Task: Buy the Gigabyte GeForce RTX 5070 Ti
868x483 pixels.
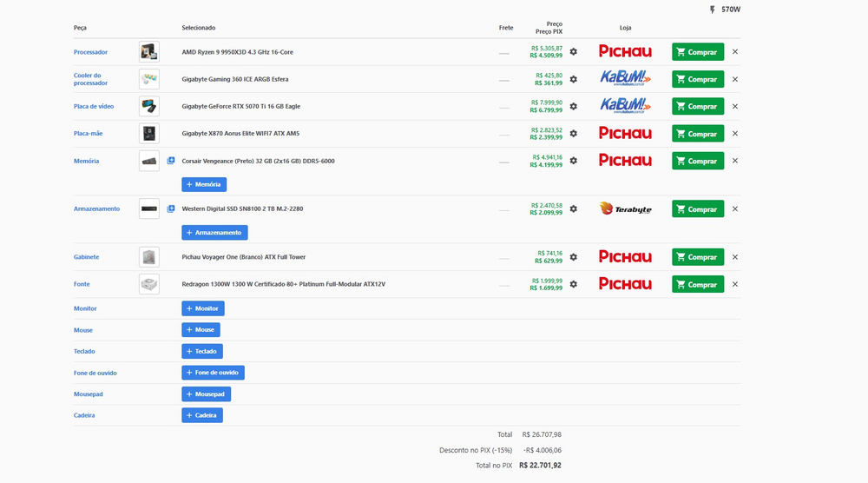Action: [698, 106]
